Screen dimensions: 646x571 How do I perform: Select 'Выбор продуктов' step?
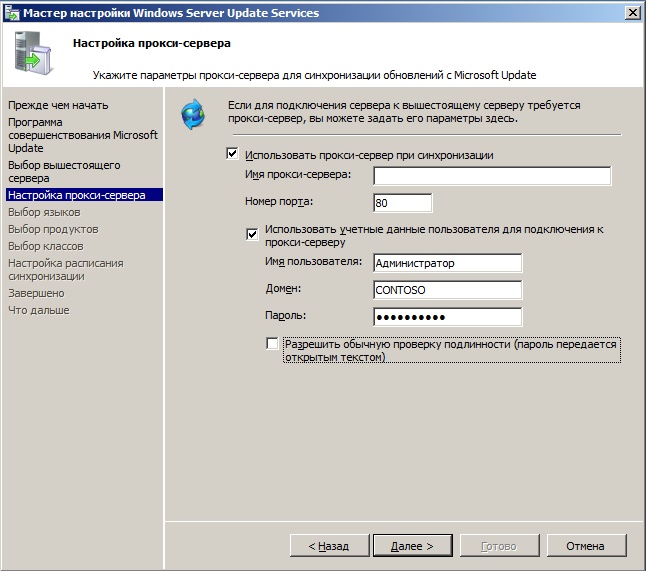pyautogui.click(x=53, y=229)
